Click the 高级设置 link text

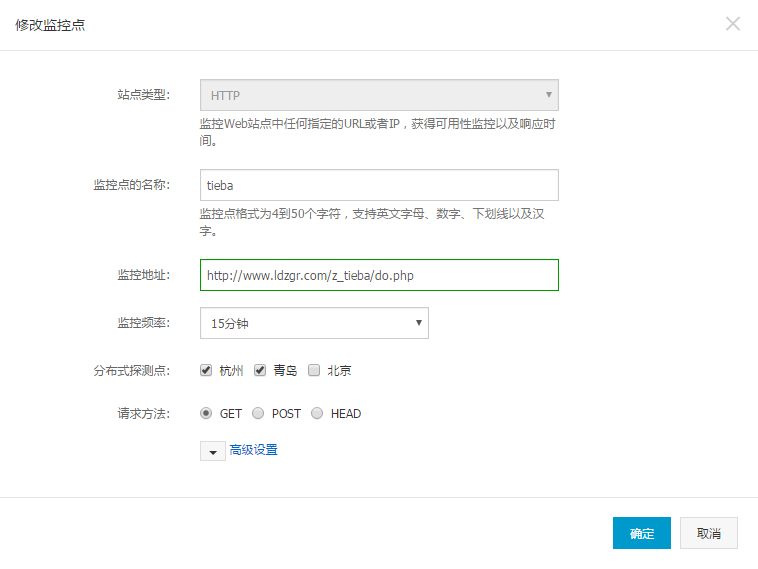point(253,450)
